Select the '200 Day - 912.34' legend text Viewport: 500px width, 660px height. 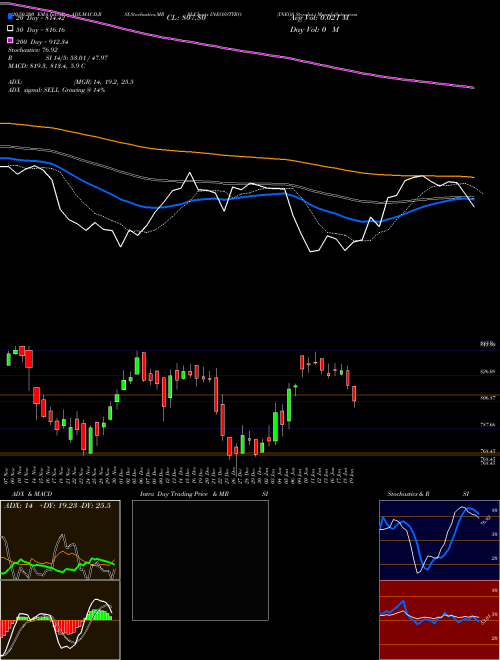pos(42,42)
